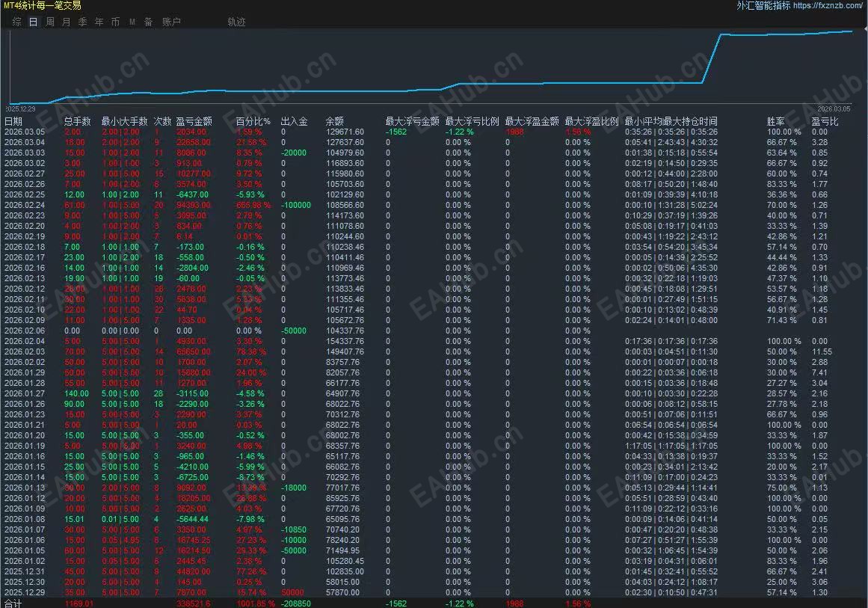868x608 pixels.
Task: Click the 2026.03.05 chart end date
Action: pyautogui.click(x=834, y=109)
